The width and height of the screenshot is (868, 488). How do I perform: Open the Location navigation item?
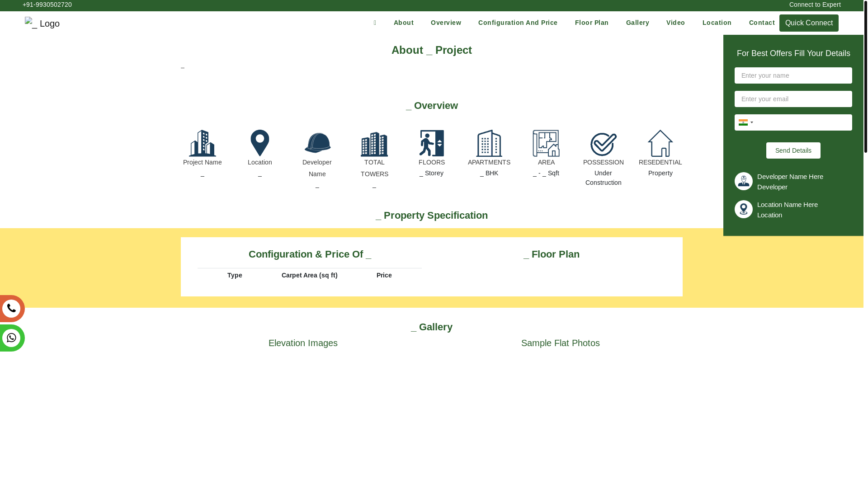(717, 23)
